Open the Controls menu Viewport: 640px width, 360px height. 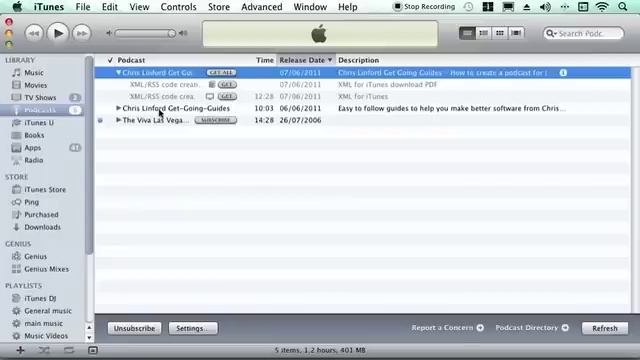coord(178,7)
